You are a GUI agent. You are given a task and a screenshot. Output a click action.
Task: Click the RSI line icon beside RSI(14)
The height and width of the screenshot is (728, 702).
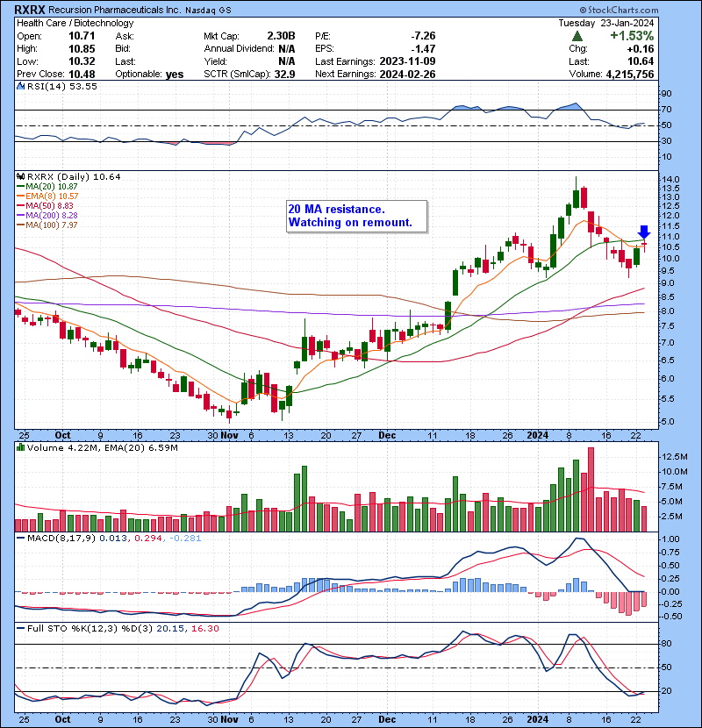pyautogui.click(x=20, y=86)
